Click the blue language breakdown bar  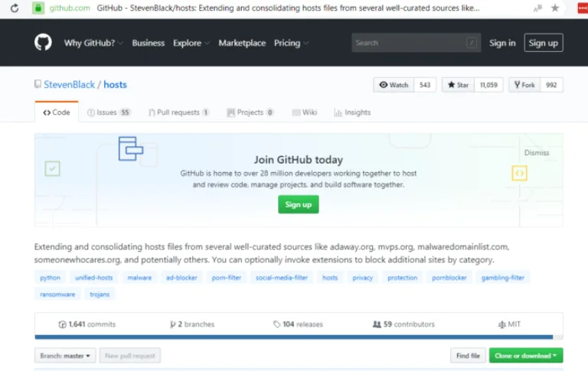[294, 337]
